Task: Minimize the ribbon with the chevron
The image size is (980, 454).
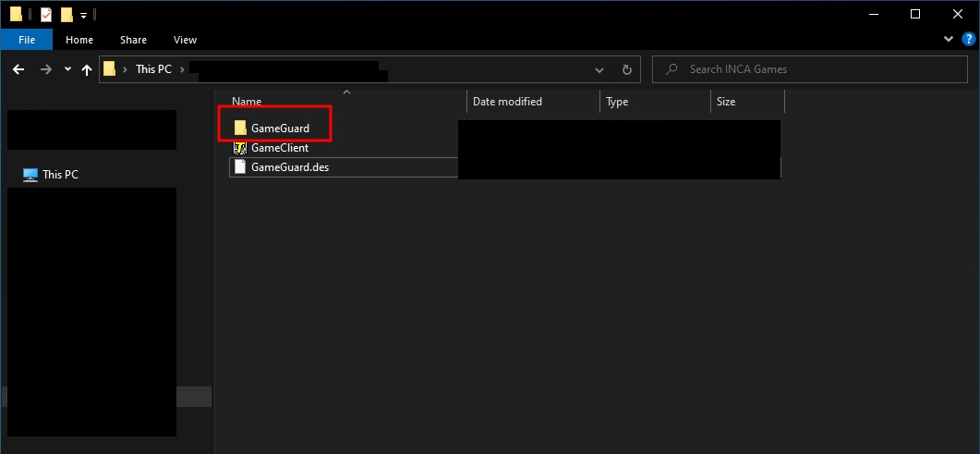Action: (948, 40)
